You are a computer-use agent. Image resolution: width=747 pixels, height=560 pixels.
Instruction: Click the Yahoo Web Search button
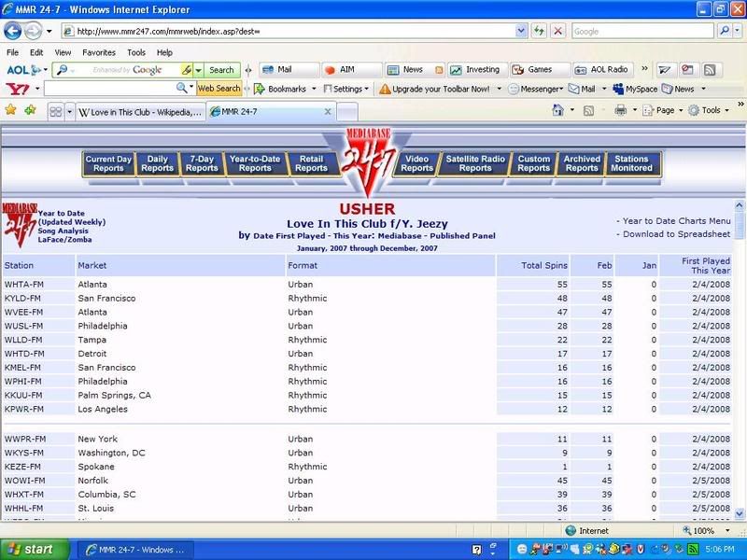tap(219, 89)
